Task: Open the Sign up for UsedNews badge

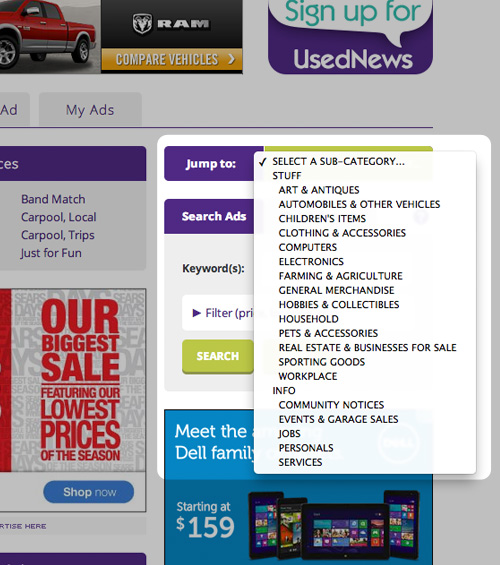Action: [x=350, y=36]
